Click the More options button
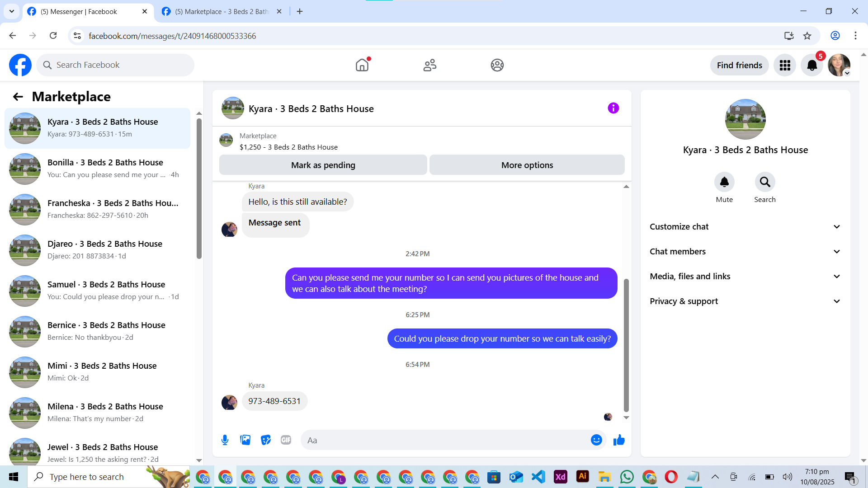Viewport: 868px width, 488px height. pos(527,165)
